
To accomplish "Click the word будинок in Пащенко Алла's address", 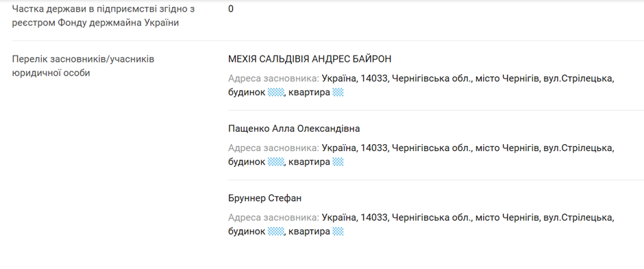I will 247,162.
